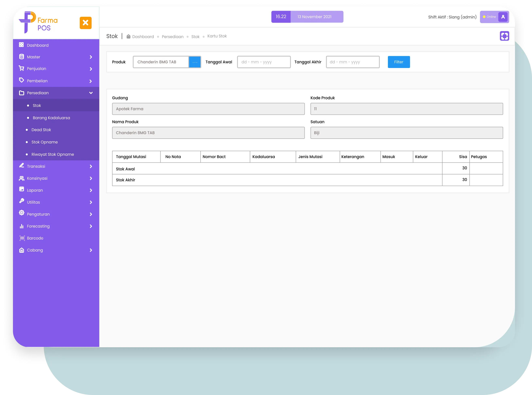The height and width of the screenshot is (395, 532).
Task: Click the Stok Awal row label
Action: tap(125, 169)
